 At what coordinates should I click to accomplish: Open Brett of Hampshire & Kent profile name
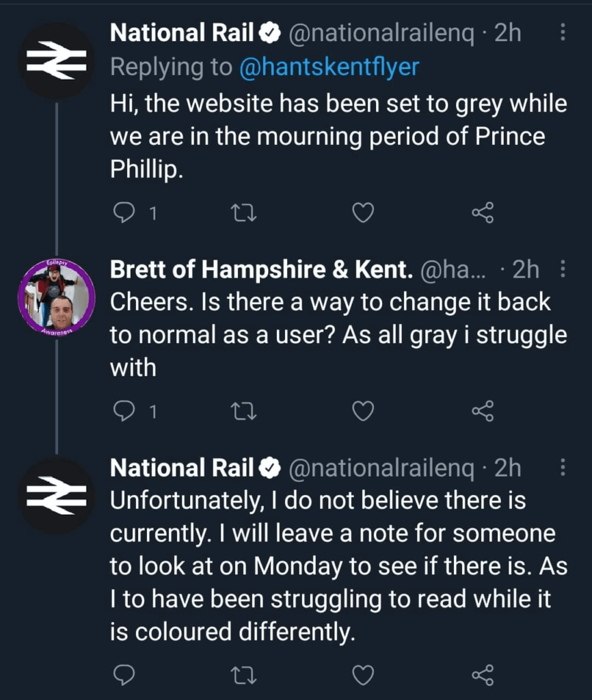pyautogui.click(x=261, y=271)
